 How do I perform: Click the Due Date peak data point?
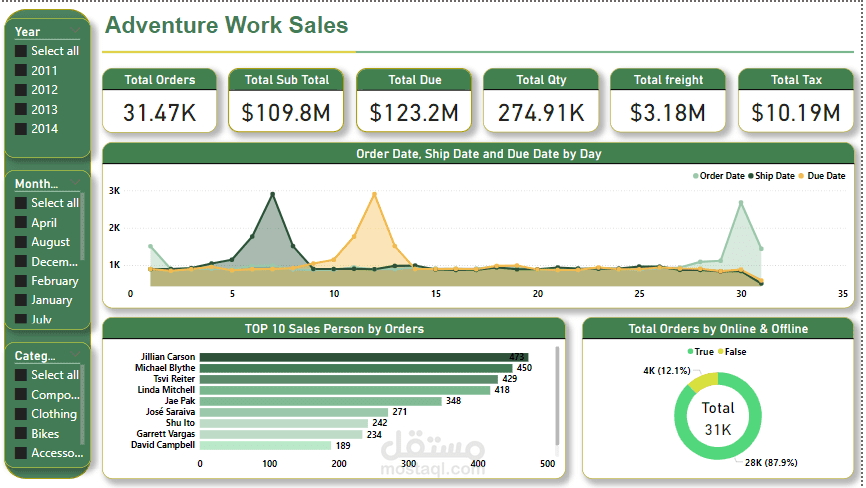374,194
